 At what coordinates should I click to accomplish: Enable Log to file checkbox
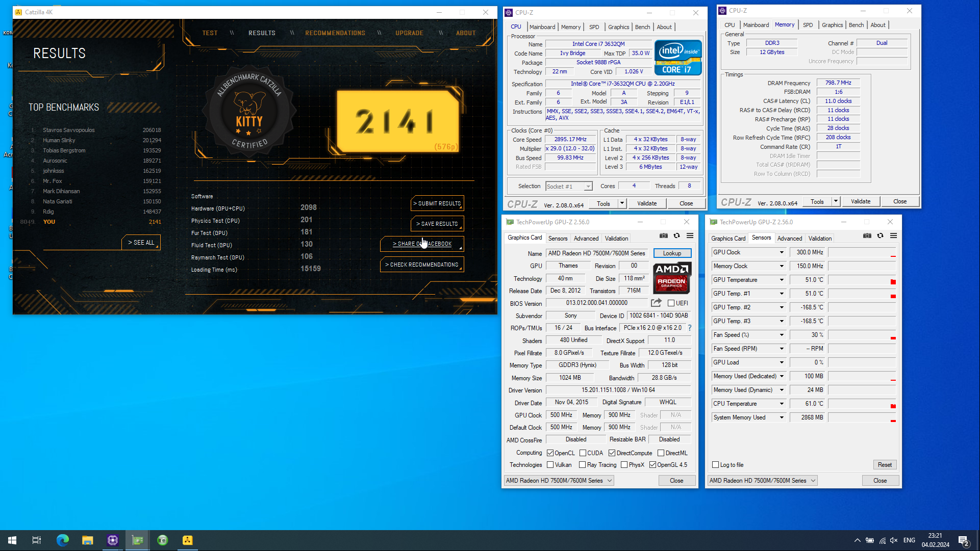pyautogui.click(x=715, y=465)
